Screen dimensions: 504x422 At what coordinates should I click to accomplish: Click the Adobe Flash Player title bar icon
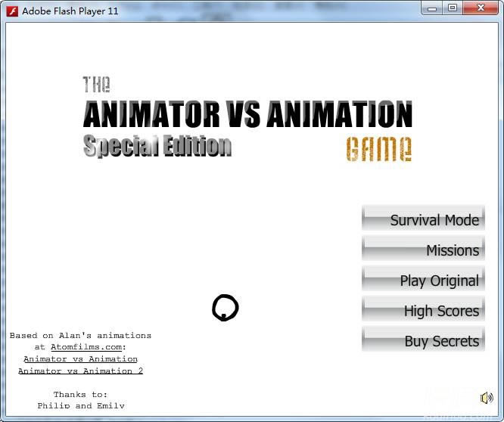click(12, 11)
